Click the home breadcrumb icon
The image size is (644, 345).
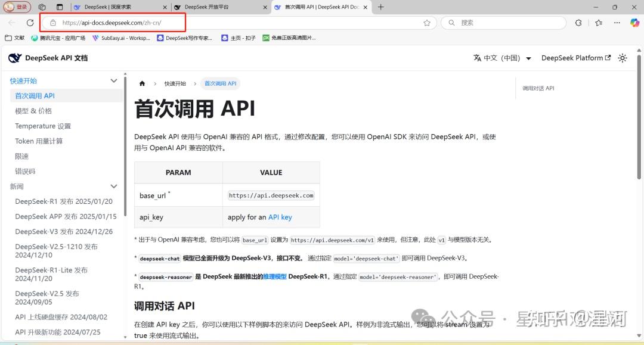pyautogui.click(x=142, y=83)
